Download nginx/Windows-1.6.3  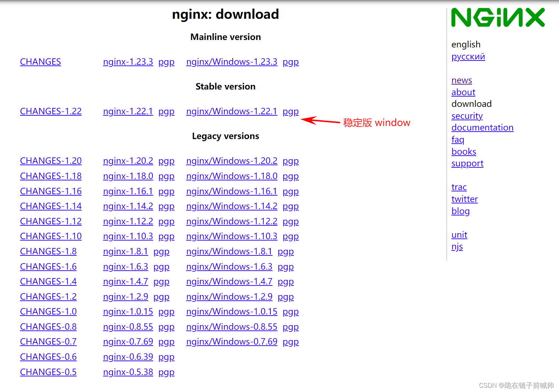pos(229,267)
